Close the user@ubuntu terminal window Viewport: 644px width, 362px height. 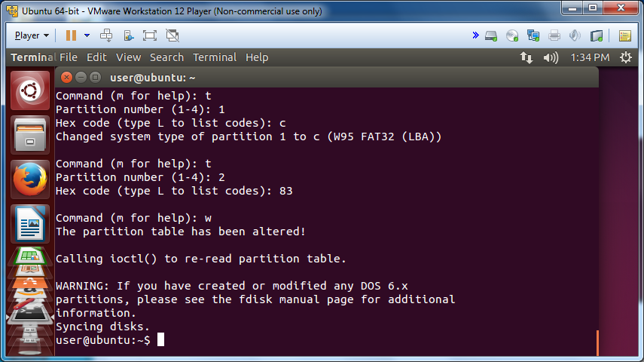click(x=66, y=78)
